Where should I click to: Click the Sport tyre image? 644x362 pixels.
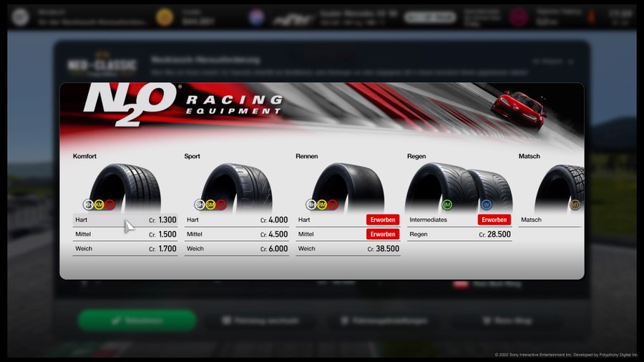237,187
